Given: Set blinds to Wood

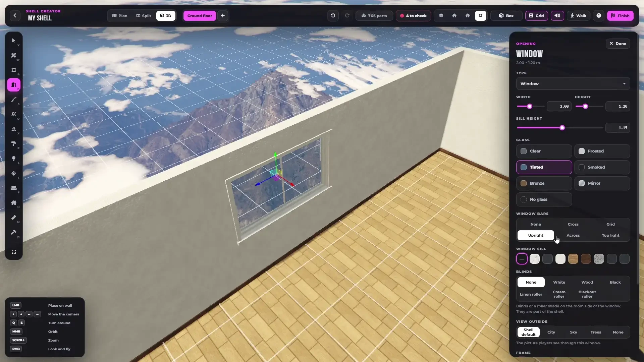Looking at the screenshot, I should coord(587,282).
